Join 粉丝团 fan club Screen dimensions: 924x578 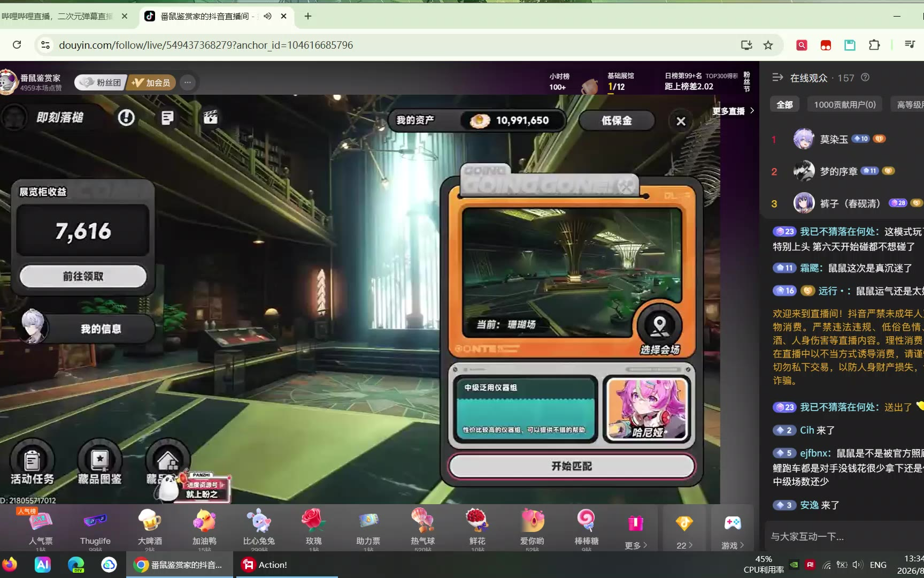click(x=101, y=82)
